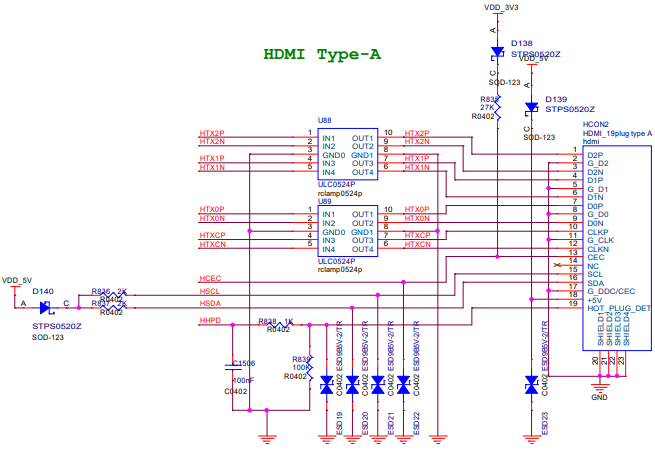The height and width of the screenshot is (450, 655).
Task: Click the R837 2K resistor symbol
Action: (x=113, y=308)
